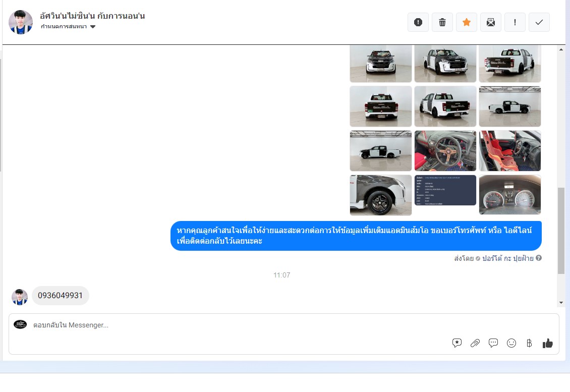Click the Baht payment request icon
The image size is (570, 392).
pos(529,343)
